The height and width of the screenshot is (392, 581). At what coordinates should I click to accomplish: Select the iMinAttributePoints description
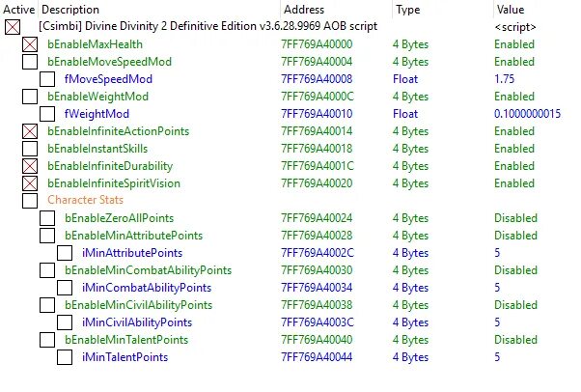tap(132, 253)
